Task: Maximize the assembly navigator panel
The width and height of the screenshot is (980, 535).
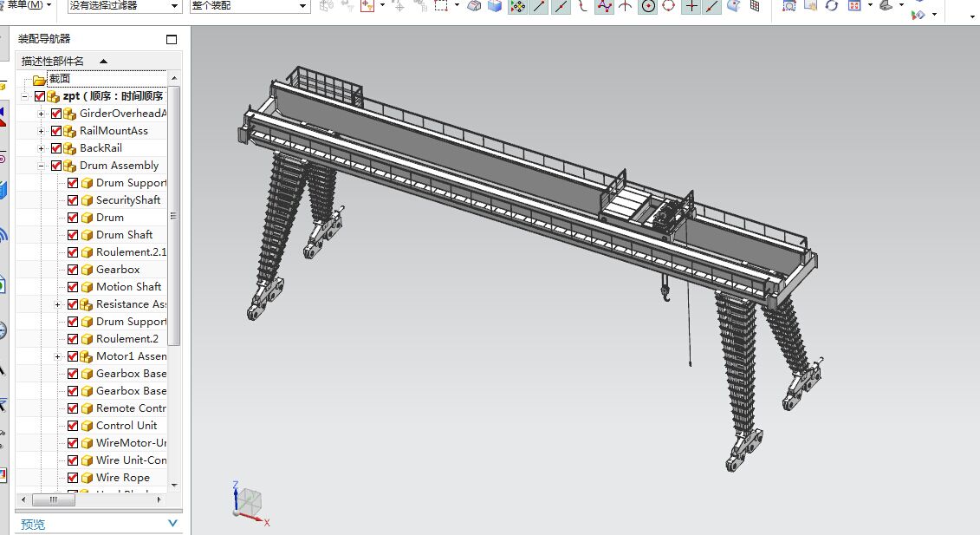Action: (x=172, y=39)
